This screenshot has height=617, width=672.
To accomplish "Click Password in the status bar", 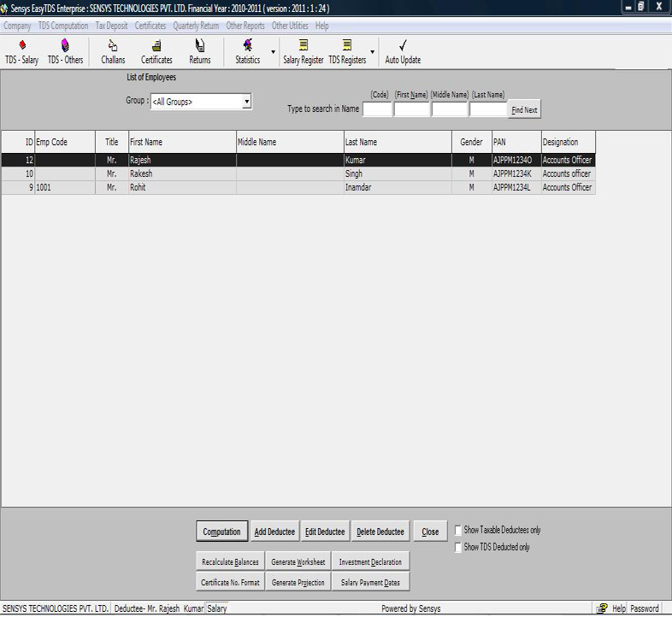I will point(644,608).
